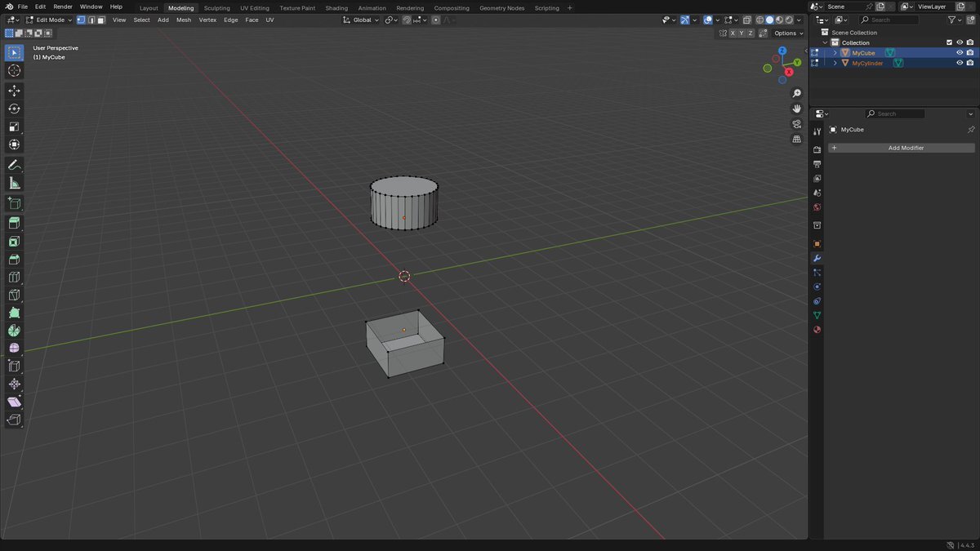The height and width of the screenshot is (551, 980).
Task: Open the View Layer properties tab
Action: coord(817,178)
